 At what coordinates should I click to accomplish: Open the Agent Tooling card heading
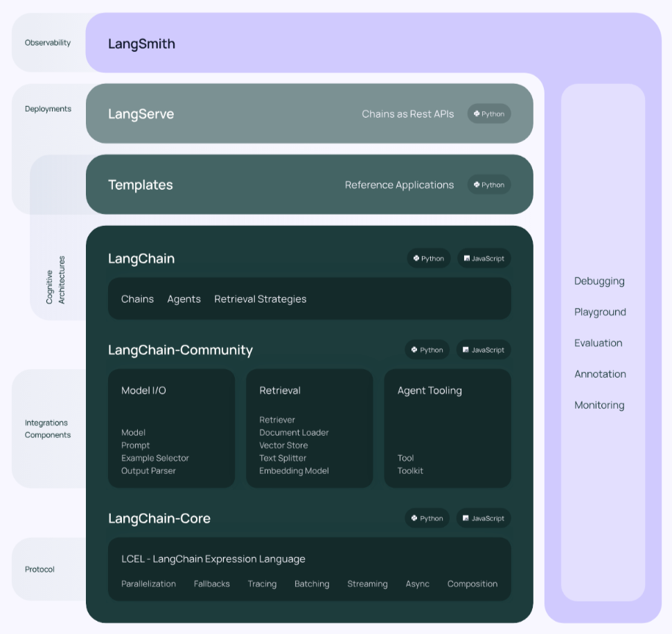click(x=430, y=391)
